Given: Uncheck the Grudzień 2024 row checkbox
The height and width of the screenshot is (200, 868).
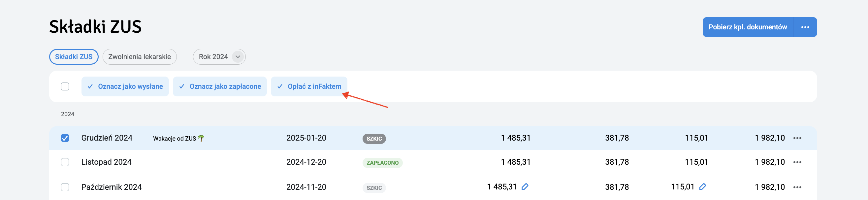Looking at the screenshot, I should pyautogui.click(x=65, y=138).
